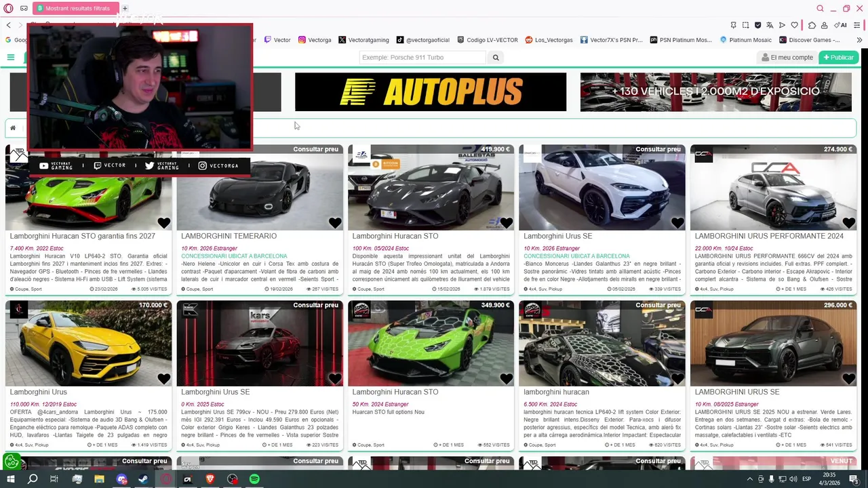Click the player icon in toolbar
Viewport: 868px width, 488px height.
coord(782,25)
